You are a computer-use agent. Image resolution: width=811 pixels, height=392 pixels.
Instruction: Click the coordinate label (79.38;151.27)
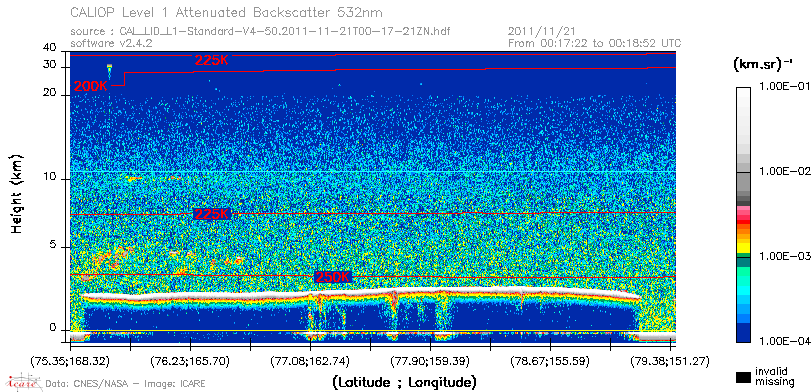670,360
